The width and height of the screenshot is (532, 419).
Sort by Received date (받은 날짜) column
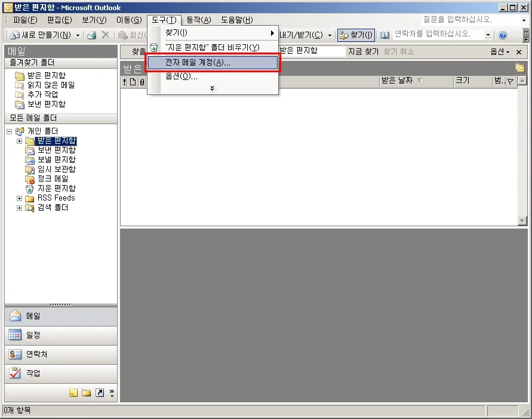point(416,81)
